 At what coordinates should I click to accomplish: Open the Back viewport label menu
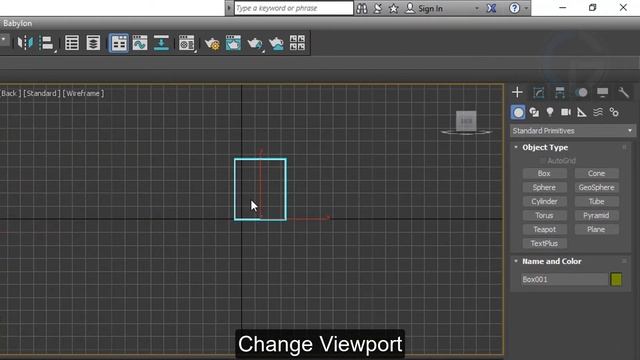[x=10, y=93]
